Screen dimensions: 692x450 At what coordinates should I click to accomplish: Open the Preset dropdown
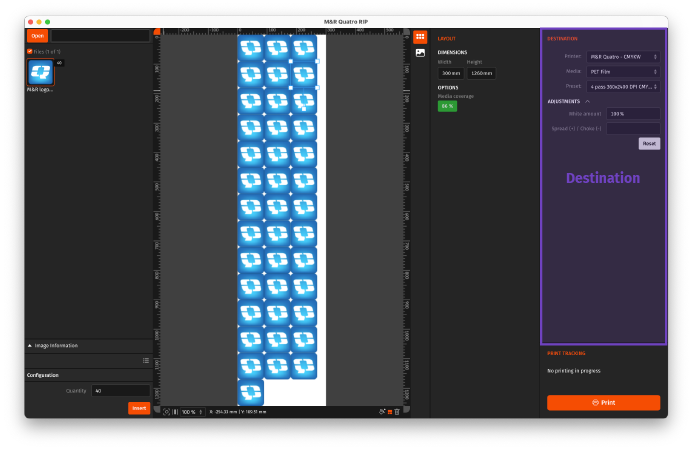click(x=623, y=87)
